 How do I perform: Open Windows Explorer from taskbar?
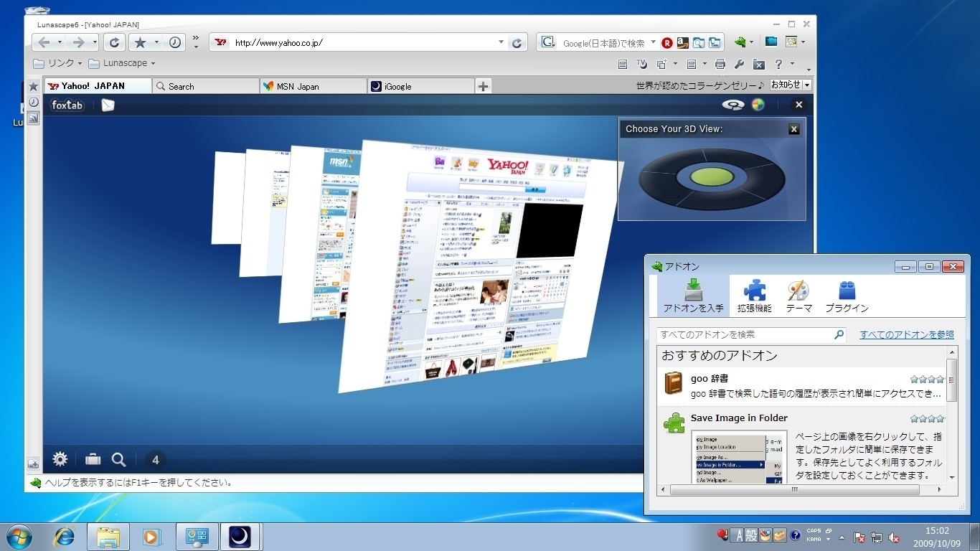click(108, 537)
